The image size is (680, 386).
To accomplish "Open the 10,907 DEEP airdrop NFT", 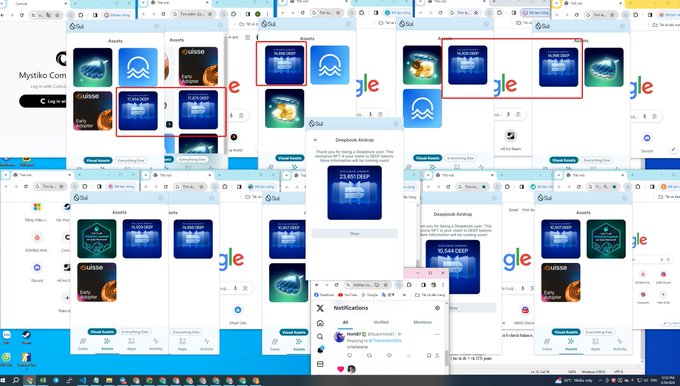I will click(x=287, y=239).
